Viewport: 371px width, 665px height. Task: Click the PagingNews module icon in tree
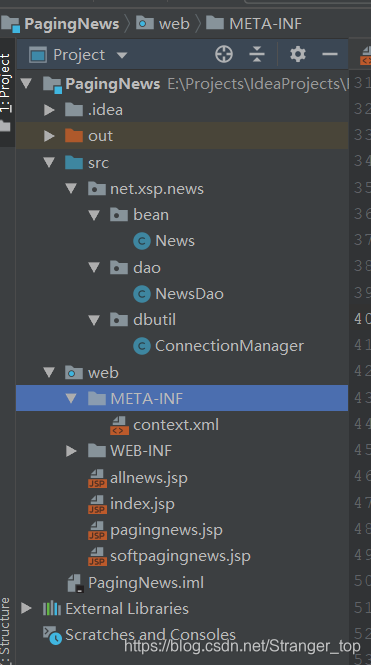(53, 84)
